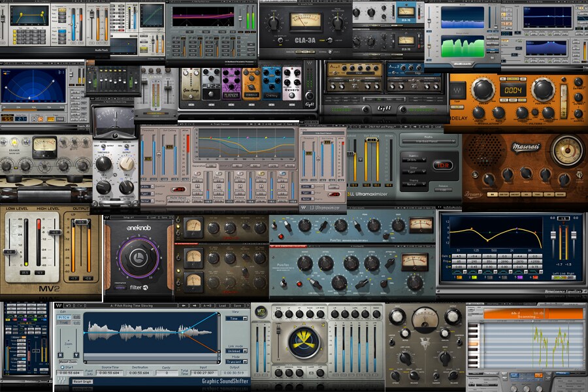Viewport: 588px width, 392px height.
Task: Go to previous preset in GraphicSoundShifter
Action: (184, 306)
